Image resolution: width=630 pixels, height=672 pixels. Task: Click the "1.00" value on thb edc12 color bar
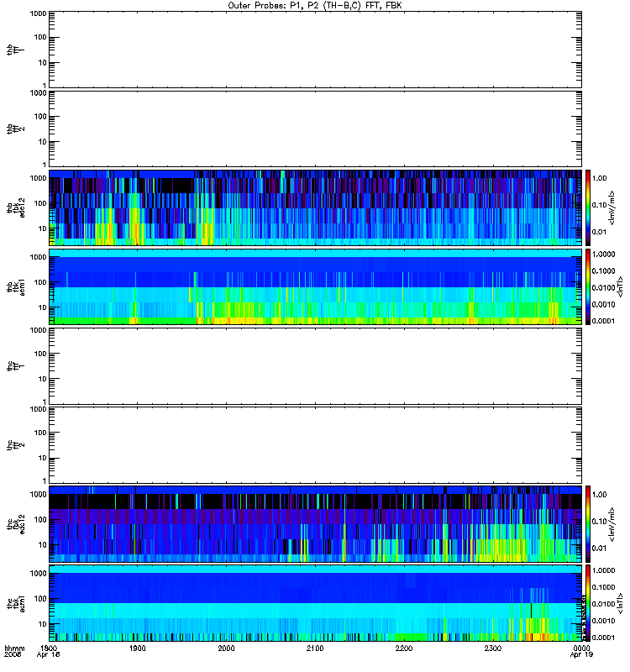click(600, 178)
